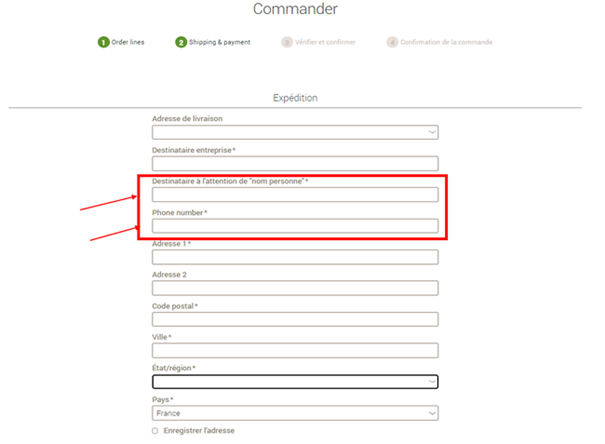This screenshot has height=444, width=605.
Task: Click the greyed step 3 circle icon
Action: point(287,42)
